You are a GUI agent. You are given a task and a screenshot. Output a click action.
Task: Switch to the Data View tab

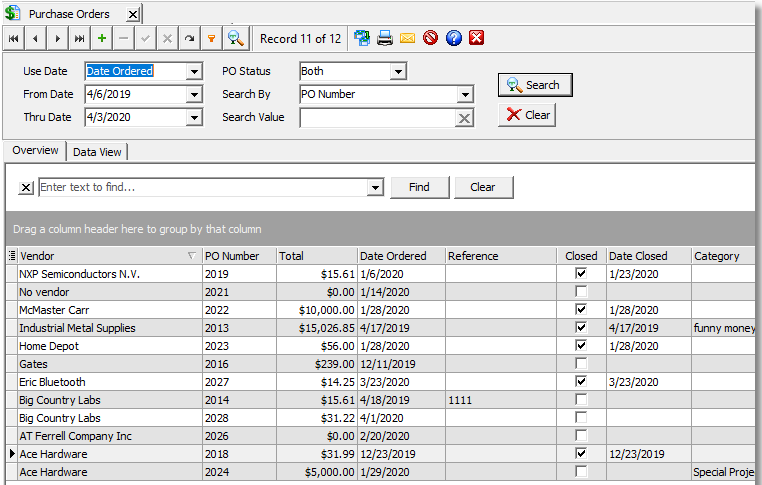click(x=97, y=152)
